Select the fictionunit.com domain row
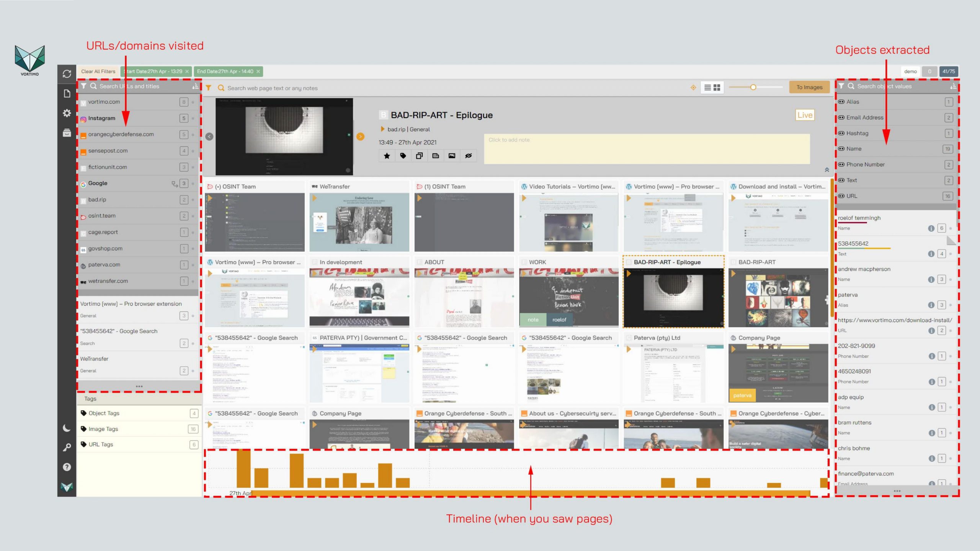Image resolution: width=980 pixels, height=551 pixels. [139, 167]
